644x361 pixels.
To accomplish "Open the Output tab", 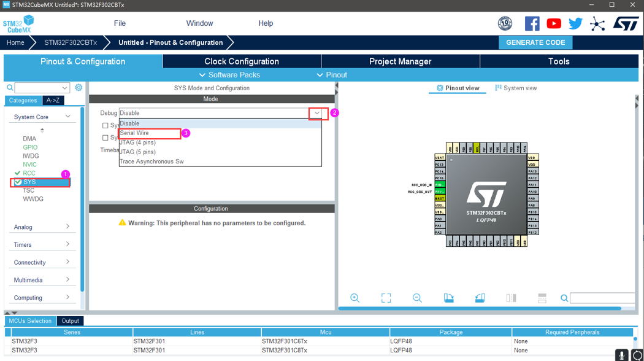I will (x=71, y=321).
